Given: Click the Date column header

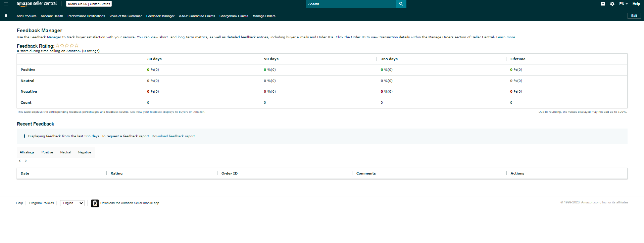Looking at the screenshot, I should 25,174.
